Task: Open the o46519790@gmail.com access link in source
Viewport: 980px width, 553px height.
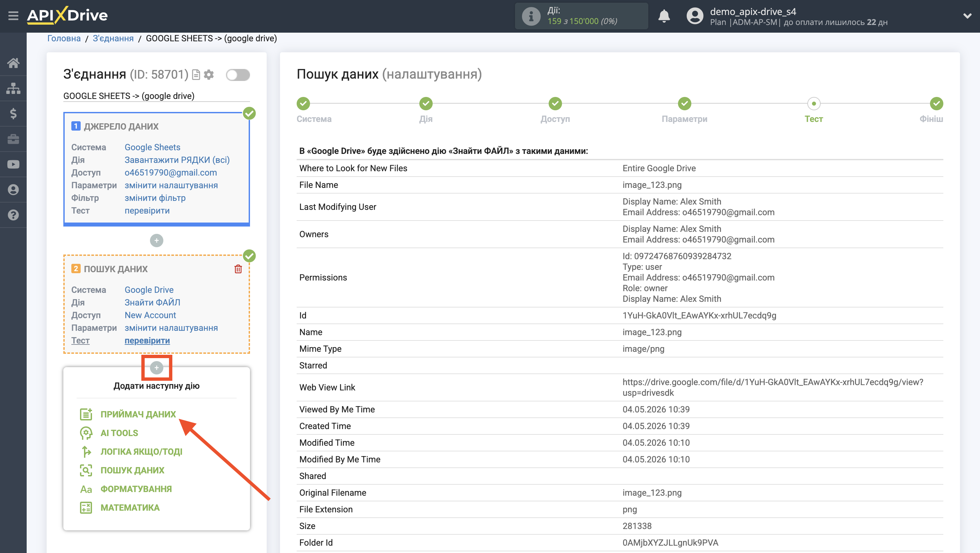Action: click(171, 173)
